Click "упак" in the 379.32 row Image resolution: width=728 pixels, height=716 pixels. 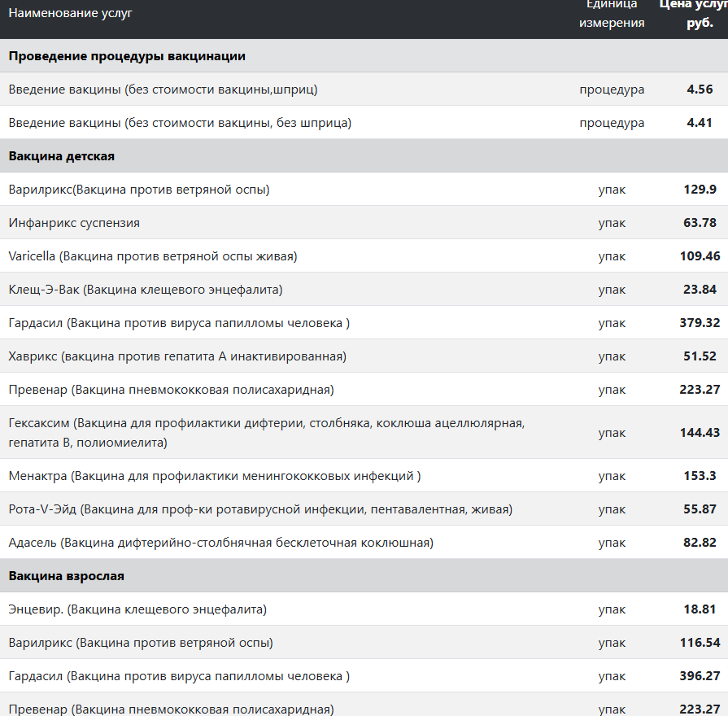[612, 324]
